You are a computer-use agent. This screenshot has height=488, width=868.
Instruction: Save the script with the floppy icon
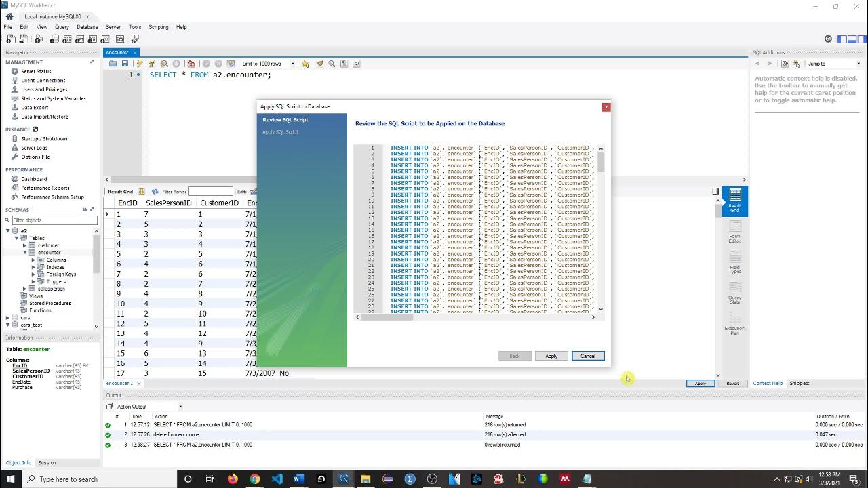[x=125, y=64]
